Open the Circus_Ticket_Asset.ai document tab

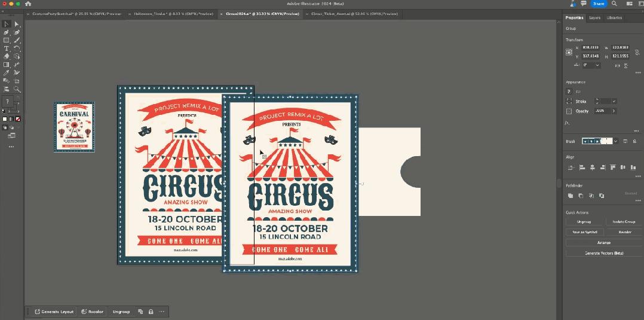tap(354, 14)
